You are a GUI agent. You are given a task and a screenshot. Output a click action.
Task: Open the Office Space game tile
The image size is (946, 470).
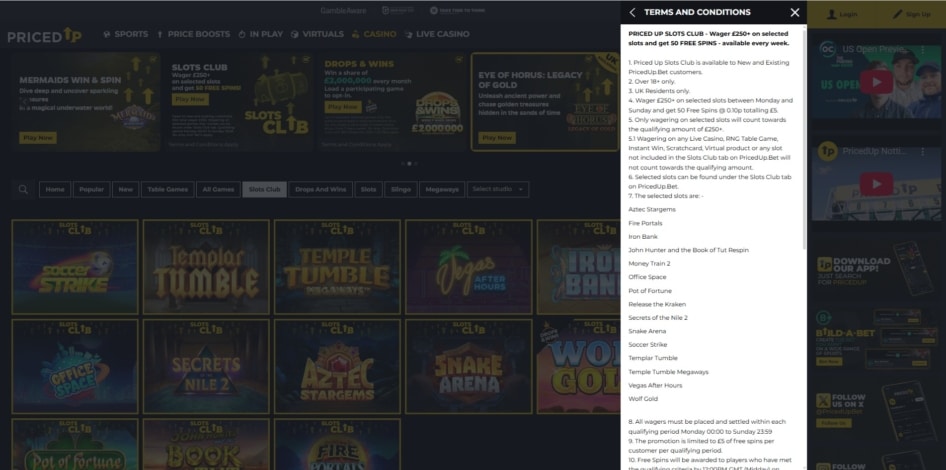(75, 366)
